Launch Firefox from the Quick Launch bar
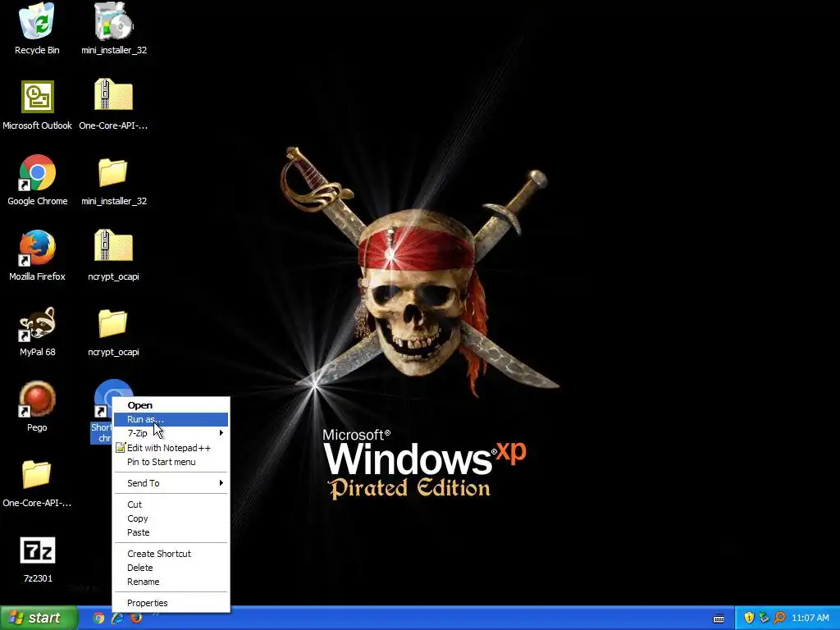This screenshot has height=630, width=840. [137, 618]
